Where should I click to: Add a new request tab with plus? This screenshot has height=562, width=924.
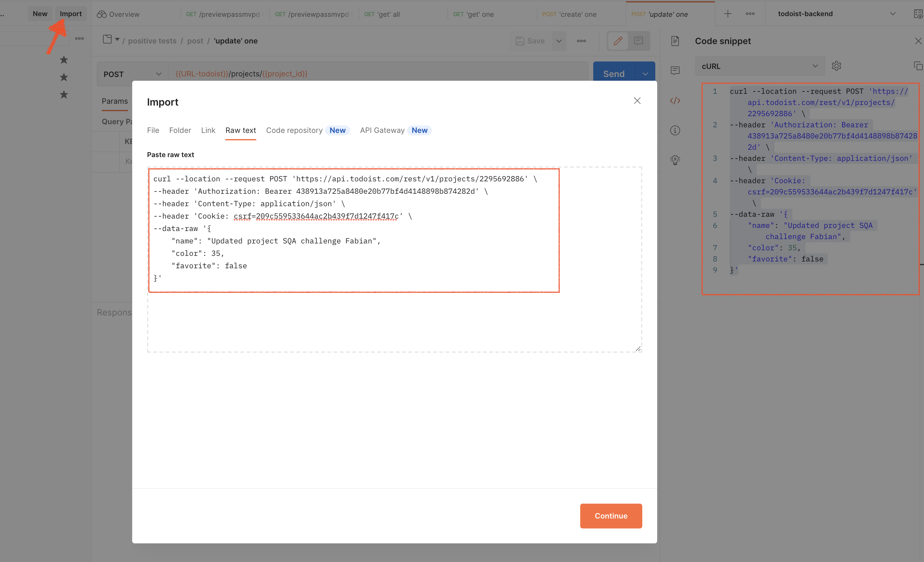(x=728, y=14)
